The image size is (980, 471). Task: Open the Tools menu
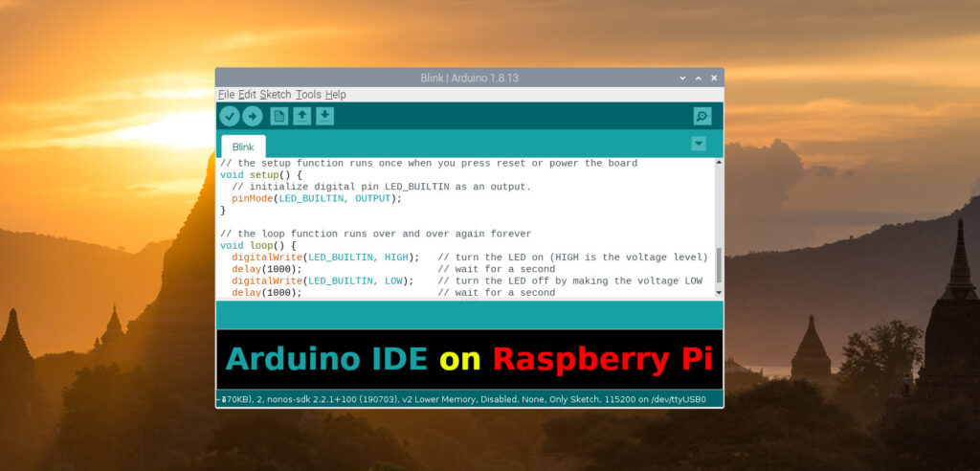coord(308,95)
